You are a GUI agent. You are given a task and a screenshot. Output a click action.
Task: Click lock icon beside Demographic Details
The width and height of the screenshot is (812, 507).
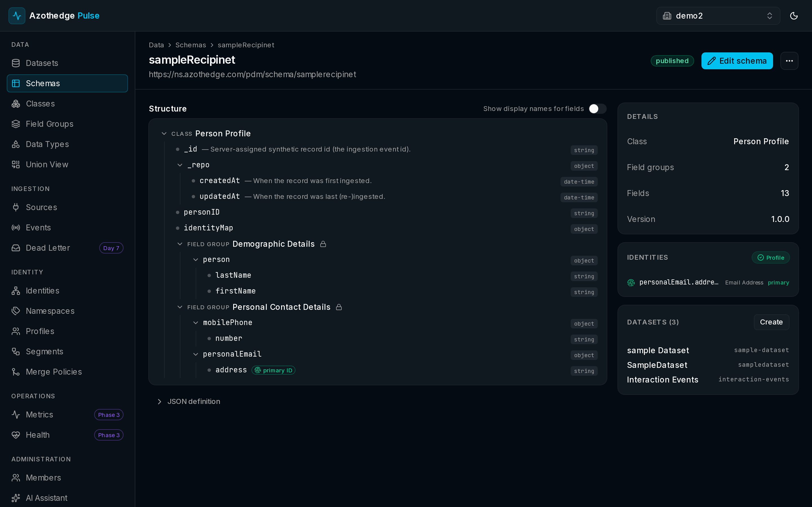[x=323, y=244]
